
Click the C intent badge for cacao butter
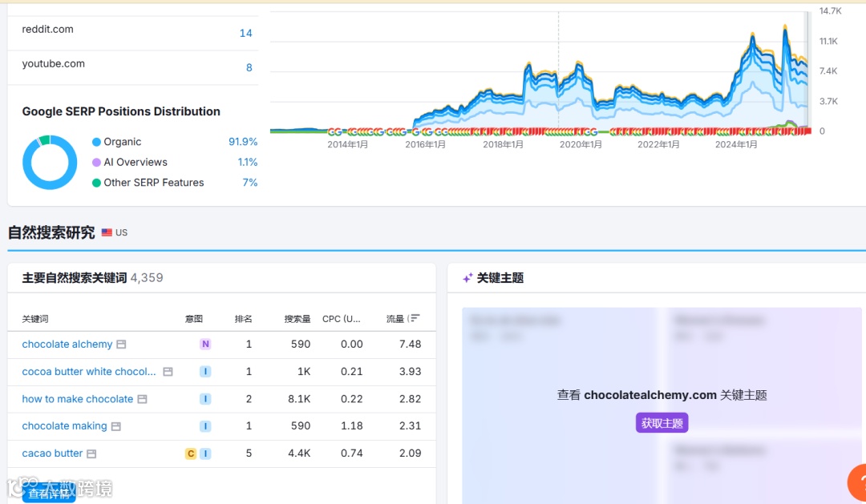click(191, 454)
